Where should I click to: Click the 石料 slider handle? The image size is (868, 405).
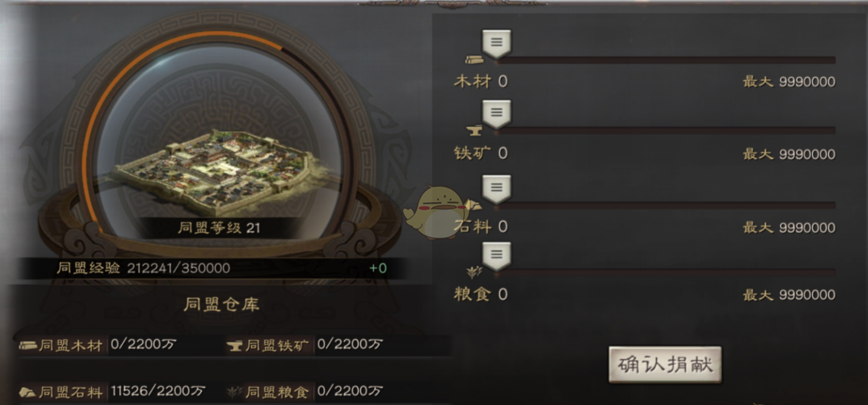(496, 189)
